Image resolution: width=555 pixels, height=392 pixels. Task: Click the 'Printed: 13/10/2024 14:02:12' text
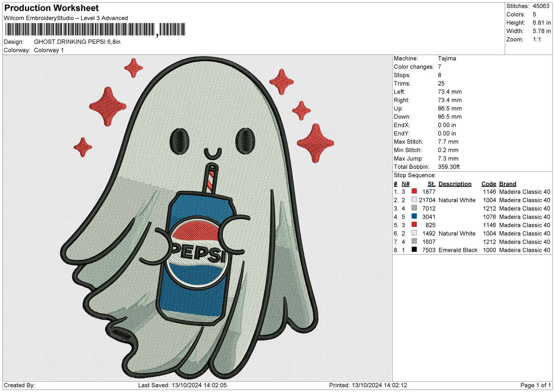click(x=368, y=385)
